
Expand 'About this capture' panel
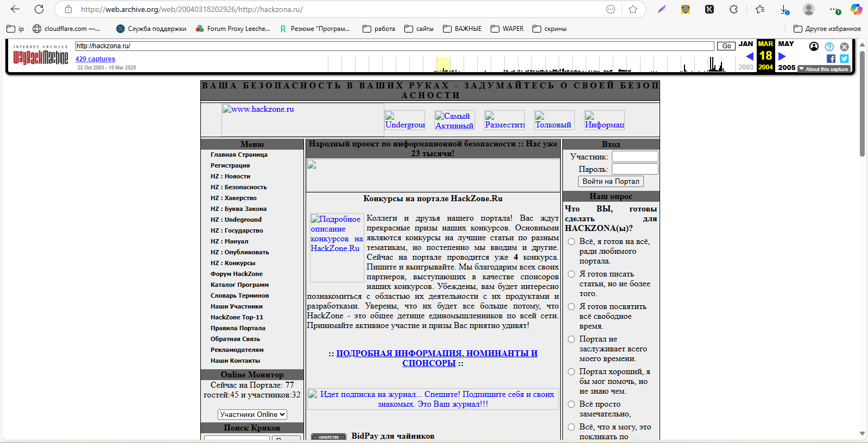[x=823, y=69]
